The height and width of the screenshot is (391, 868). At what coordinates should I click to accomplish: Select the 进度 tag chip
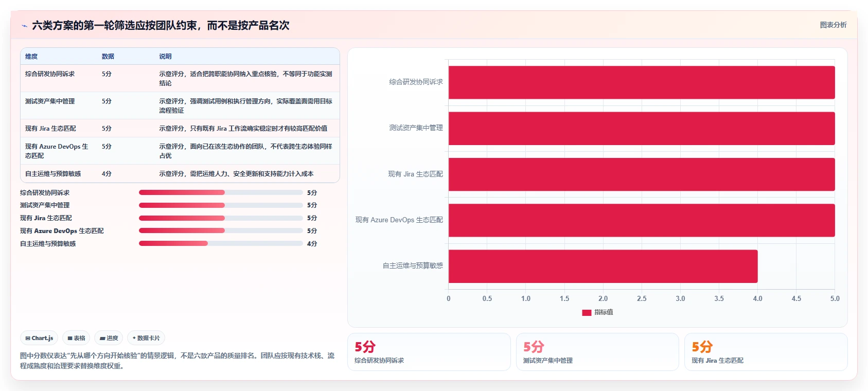[109, 338]
